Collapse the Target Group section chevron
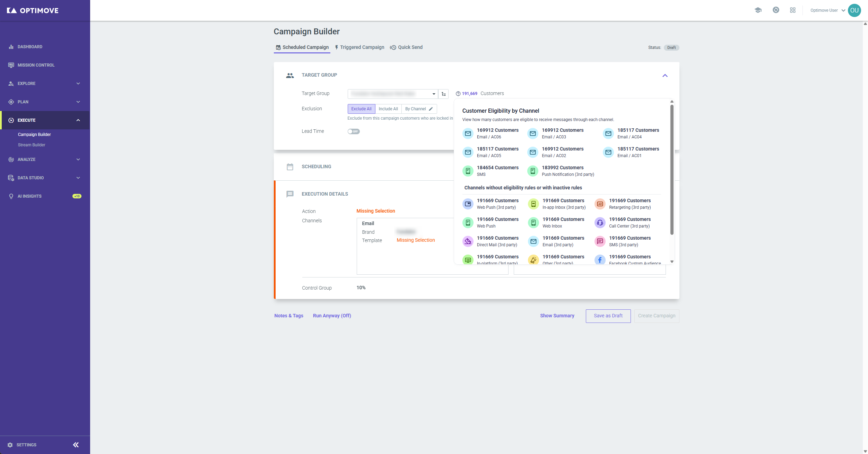 click(665, 76)
